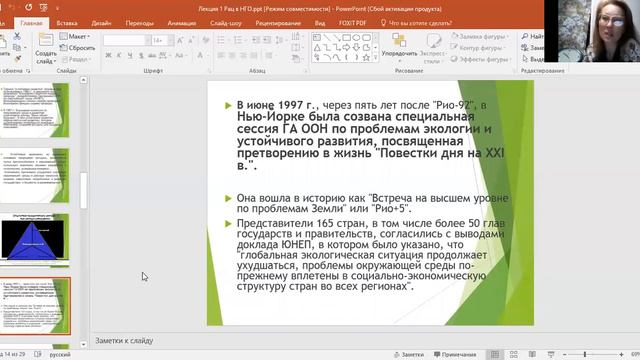Image resolution: width=640 pixels, height=360 pixels.
Task: Decrease font size with smaller A icon
Action: click(191, 40)
